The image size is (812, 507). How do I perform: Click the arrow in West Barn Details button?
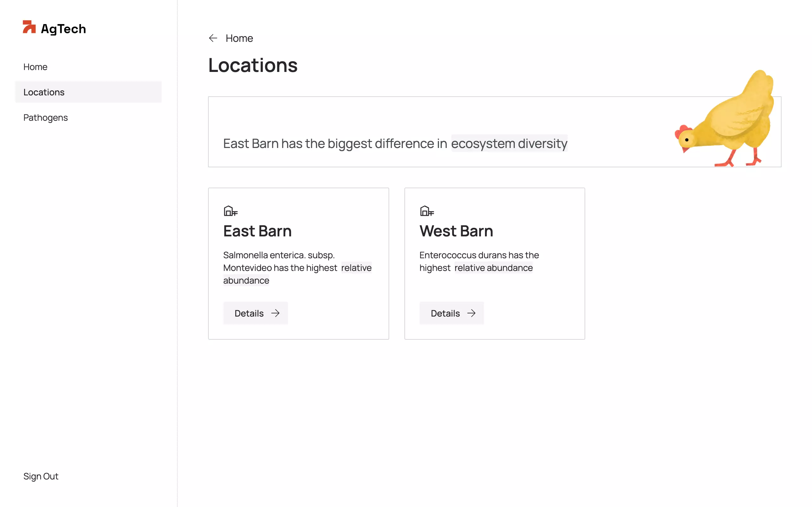pos(471,313)
